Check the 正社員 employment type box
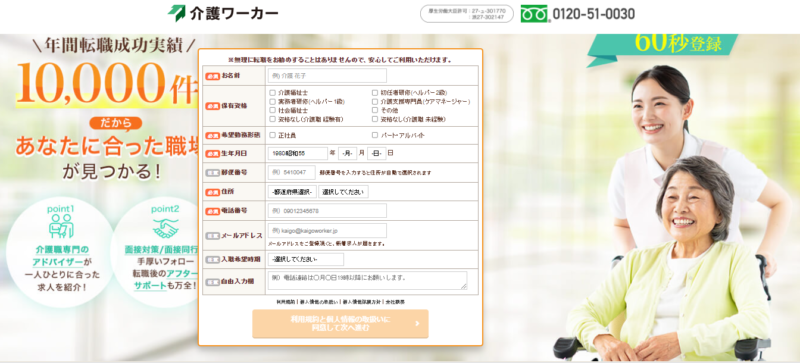 (x=272, y=135)
